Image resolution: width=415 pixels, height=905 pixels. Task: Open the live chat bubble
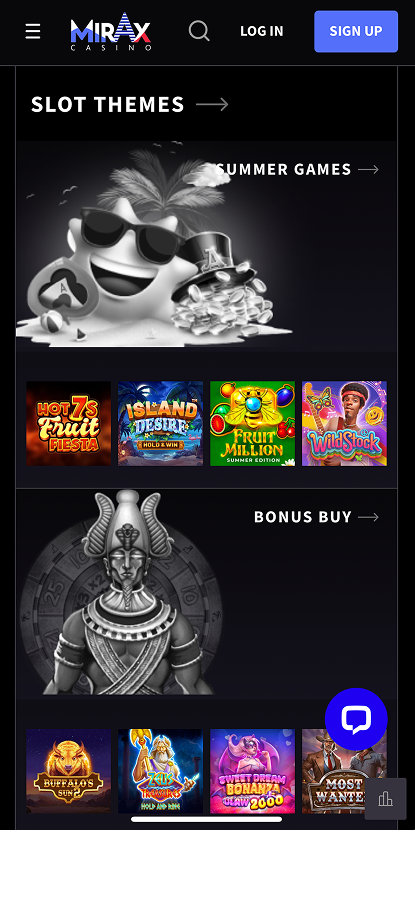[x=356, y=719]
